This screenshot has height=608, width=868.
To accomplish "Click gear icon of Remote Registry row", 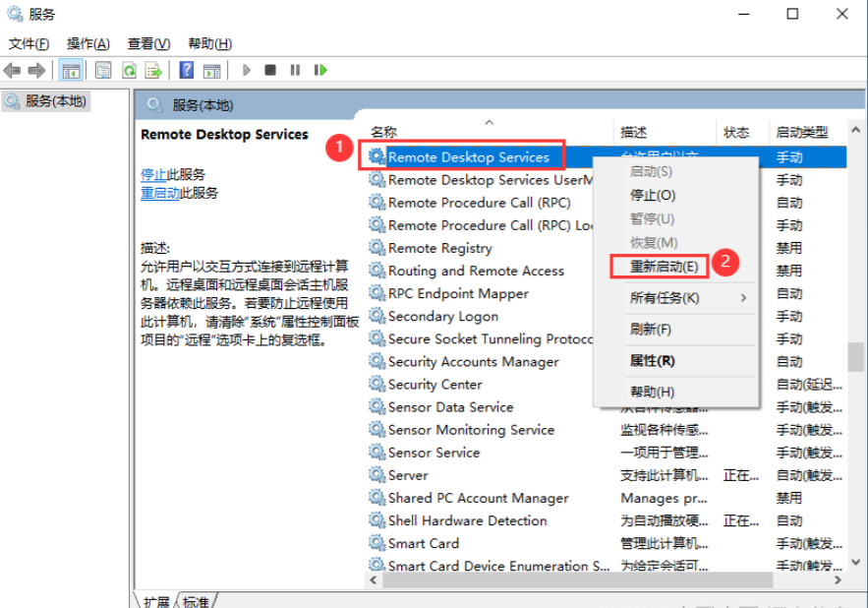I will [x=376, y=247].
